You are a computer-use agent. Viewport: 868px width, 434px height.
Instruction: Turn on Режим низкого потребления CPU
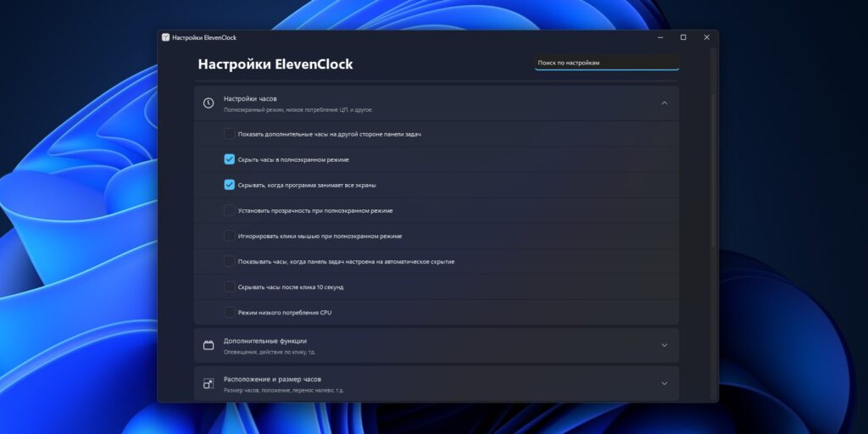click(x=229, y=312)
